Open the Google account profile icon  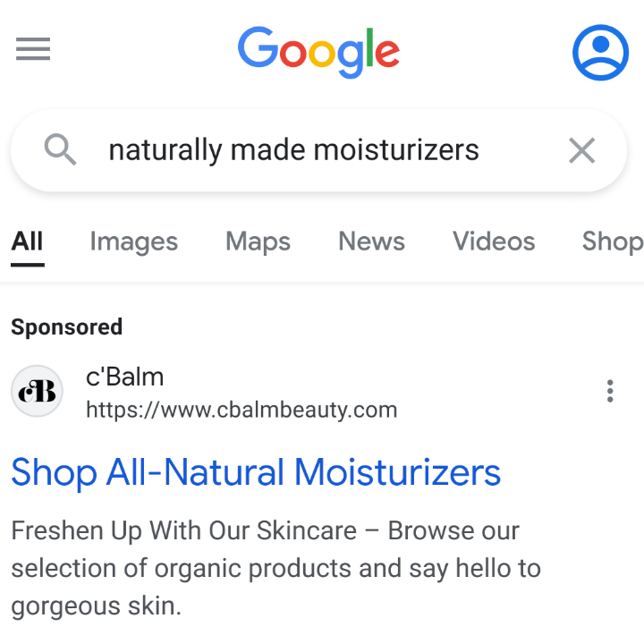tap(600, 53)
